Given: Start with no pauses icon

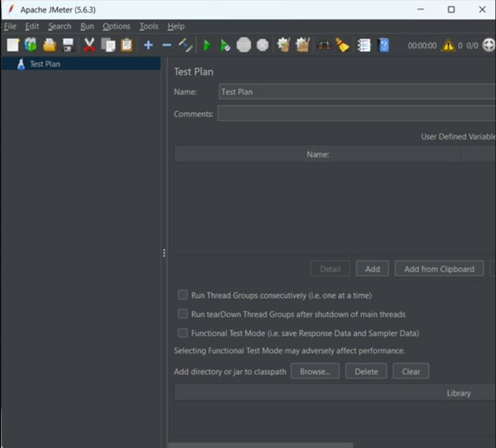Looking at the screenshot, I should 225,46.
